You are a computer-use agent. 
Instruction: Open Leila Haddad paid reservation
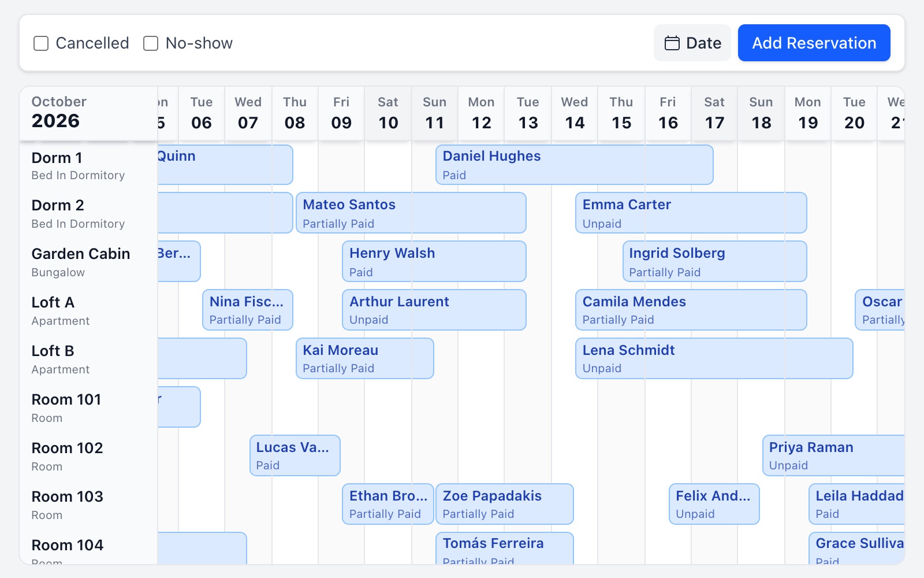pyautogui.click(x=856, y=505)
